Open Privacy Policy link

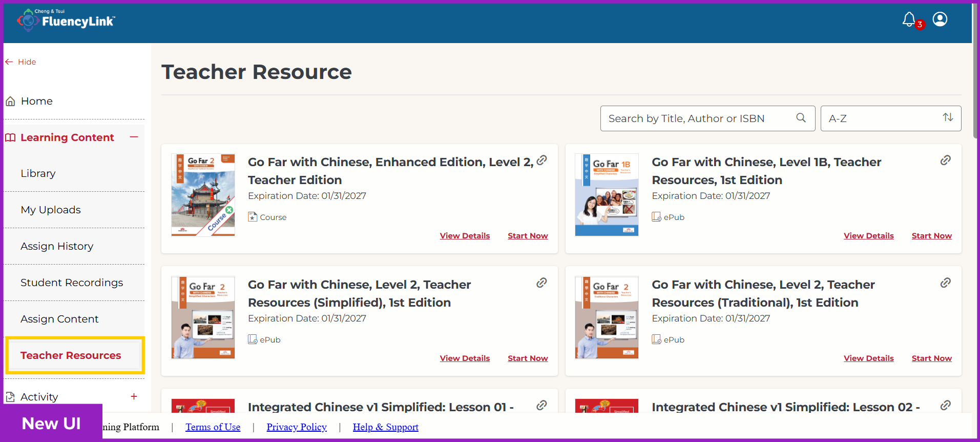pyautogui.click(x=297, y=427)
